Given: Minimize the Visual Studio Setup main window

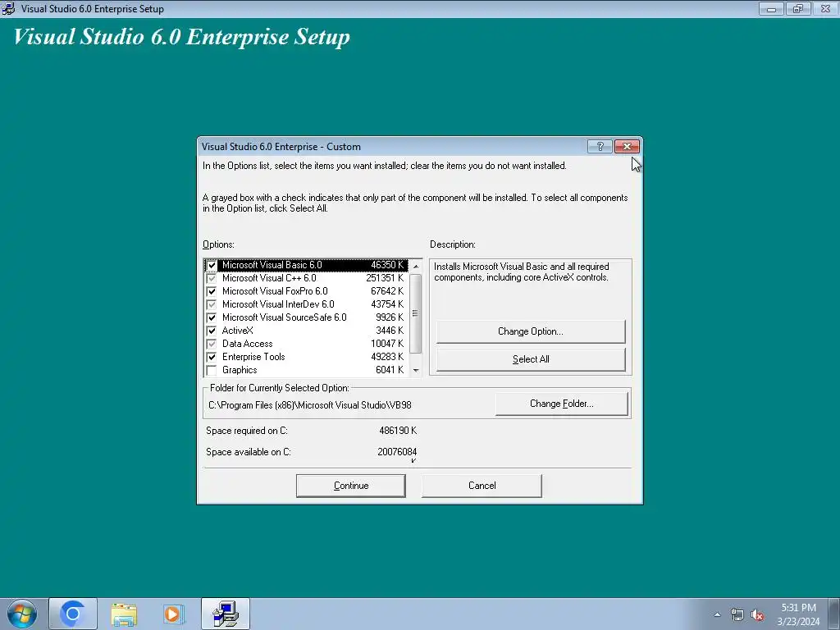Looking at the screenshot, I should pos(771,8).
